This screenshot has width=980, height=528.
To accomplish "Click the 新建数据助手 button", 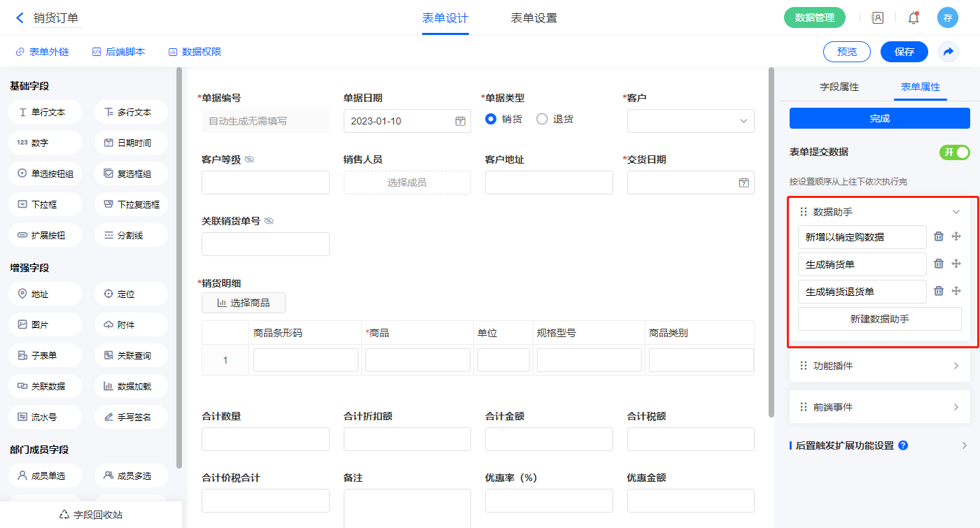I will [x=879, y=319].
